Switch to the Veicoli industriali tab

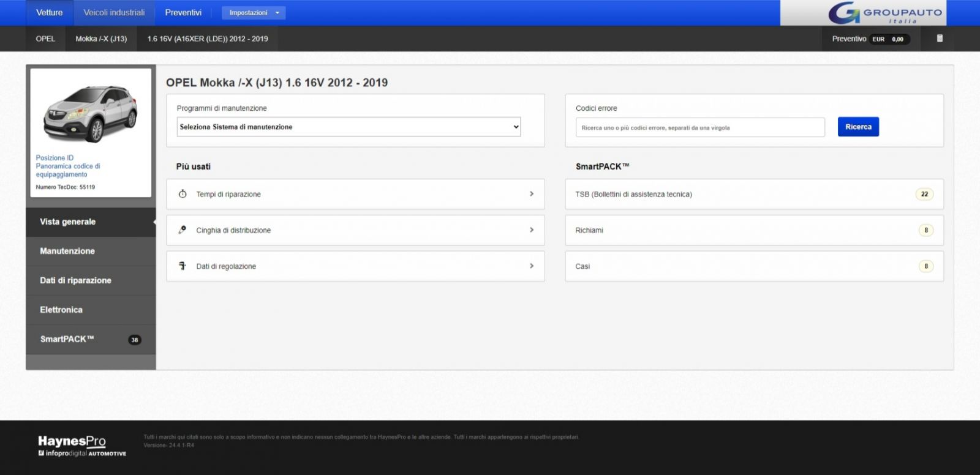tap(114, 13)
